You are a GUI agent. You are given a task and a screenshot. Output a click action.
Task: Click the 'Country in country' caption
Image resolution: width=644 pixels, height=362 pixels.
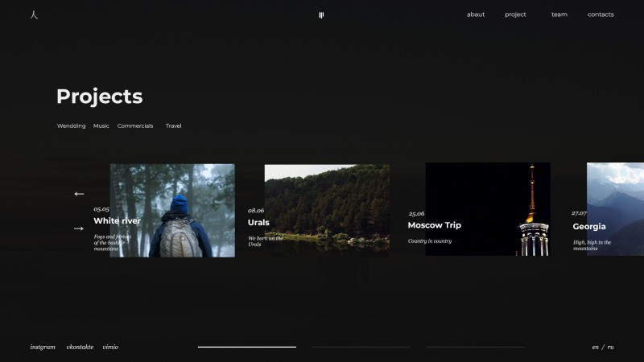point(430,241)
